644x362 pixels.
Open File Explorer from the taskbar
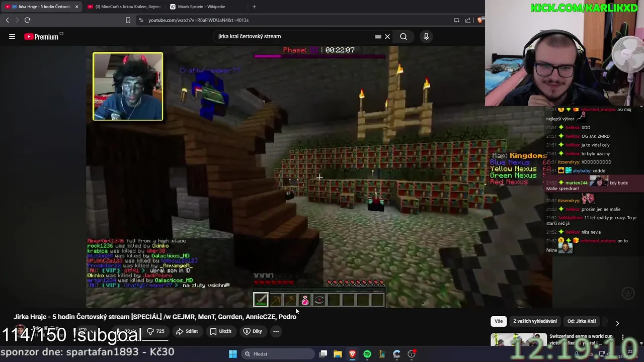(338, 354)
